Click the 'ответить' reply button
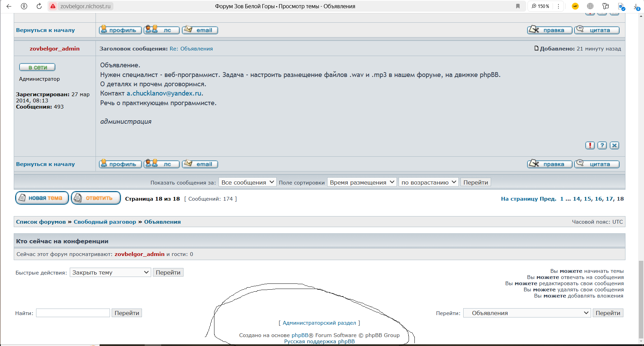This screenshot has height=346, width=644. (x=96, y=198)
